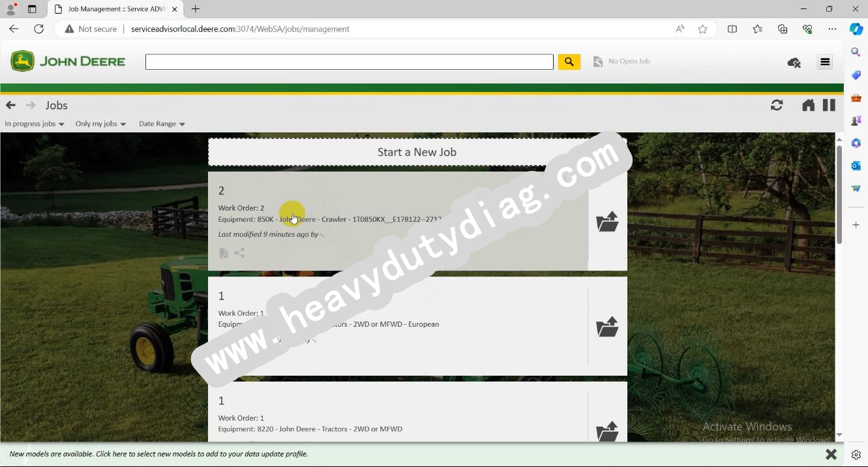Viewport: 868px width, 467px height.
Task: Open the tab actions menu button
Action: (x=32, y=9)
